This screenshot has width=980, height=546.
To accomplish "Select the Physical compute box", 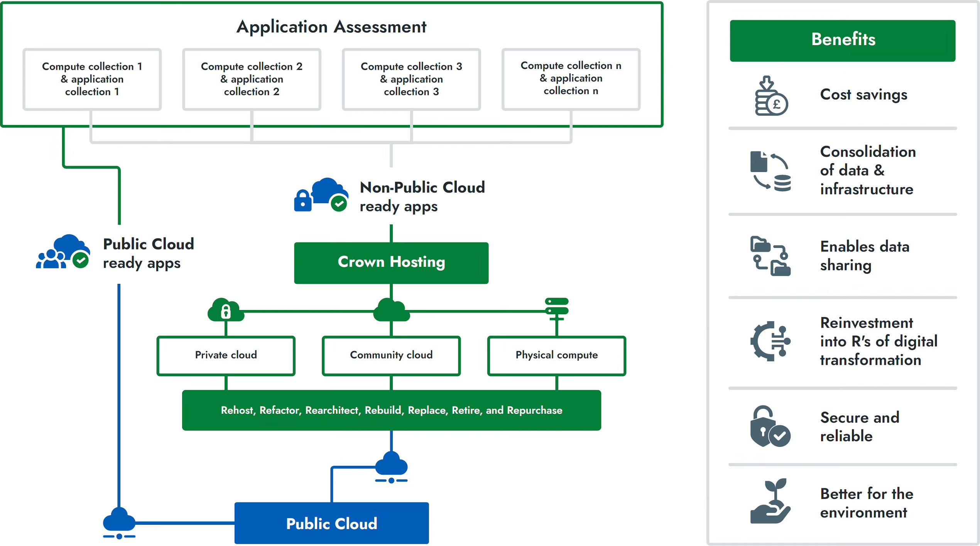I will click(x=557, y=356).
